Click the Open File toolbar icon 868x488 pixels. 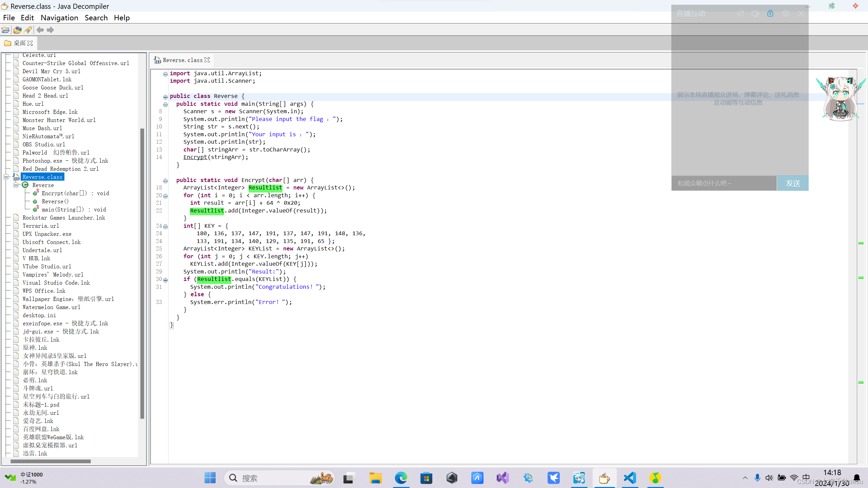(x=6, y=30)
